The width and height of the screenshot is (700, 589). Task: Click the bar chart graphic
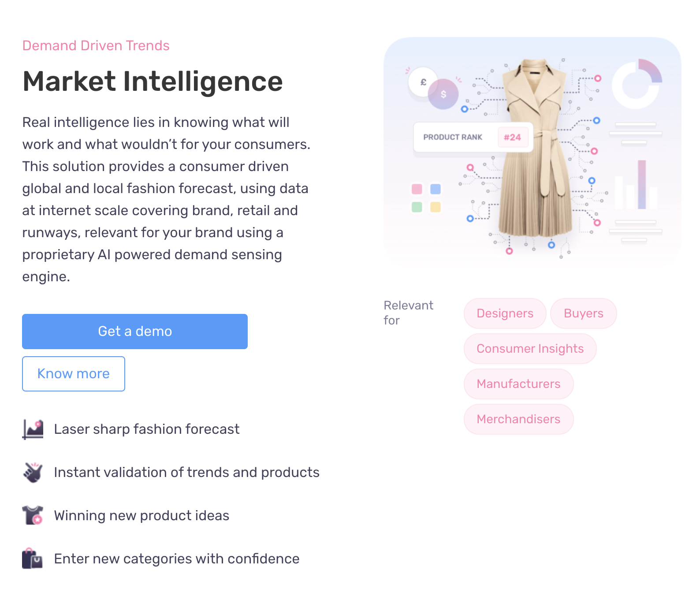point(636,185)
